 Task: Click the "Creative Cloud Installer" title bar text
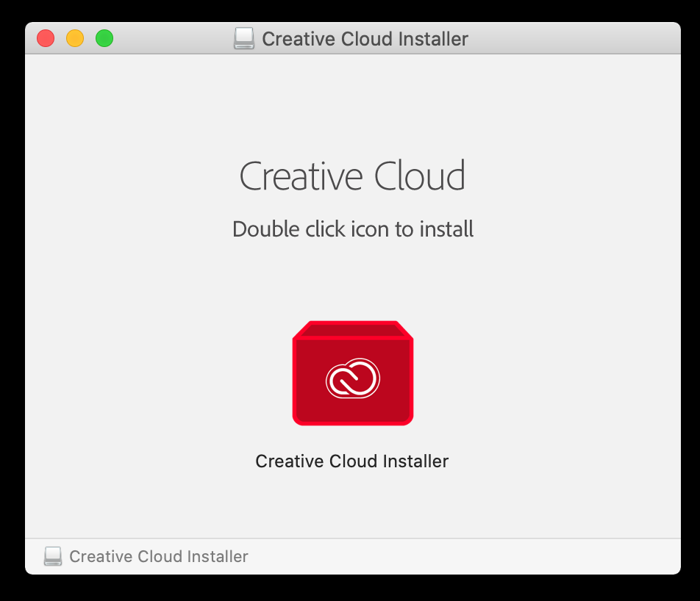pos(365,38)
